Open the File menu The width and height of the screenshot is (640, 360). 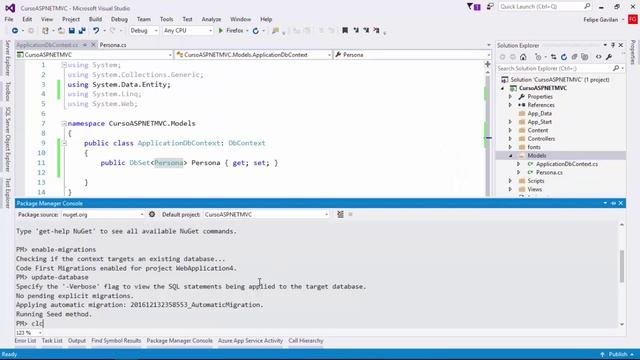(x=9, y=19)
